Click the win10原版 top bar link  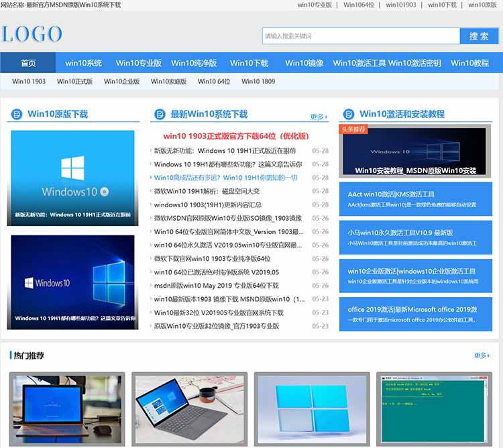point(482,5)
